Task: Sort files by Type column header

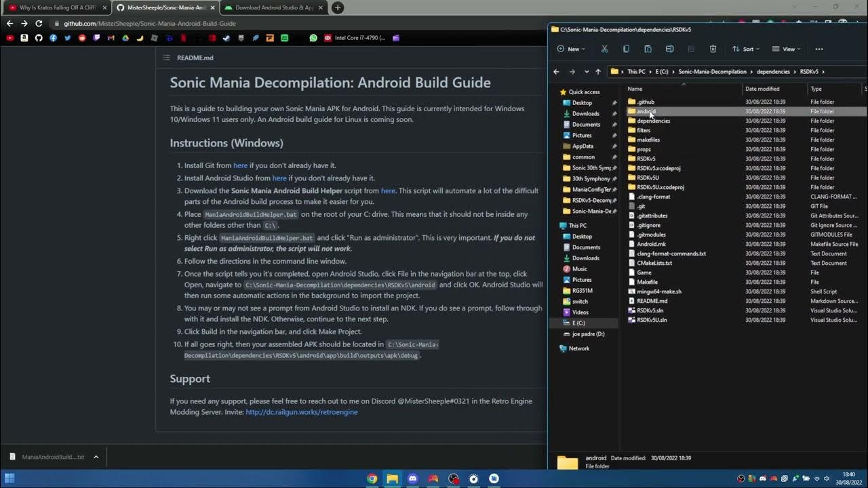Action: (835, 89)
